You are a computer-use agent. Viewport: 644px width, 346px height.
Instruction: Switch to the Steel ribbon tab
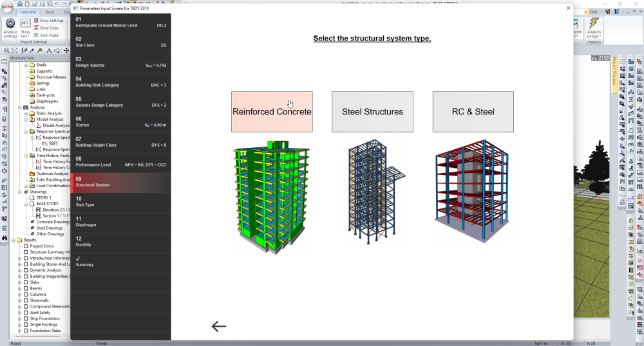click(x=50, y=12)
